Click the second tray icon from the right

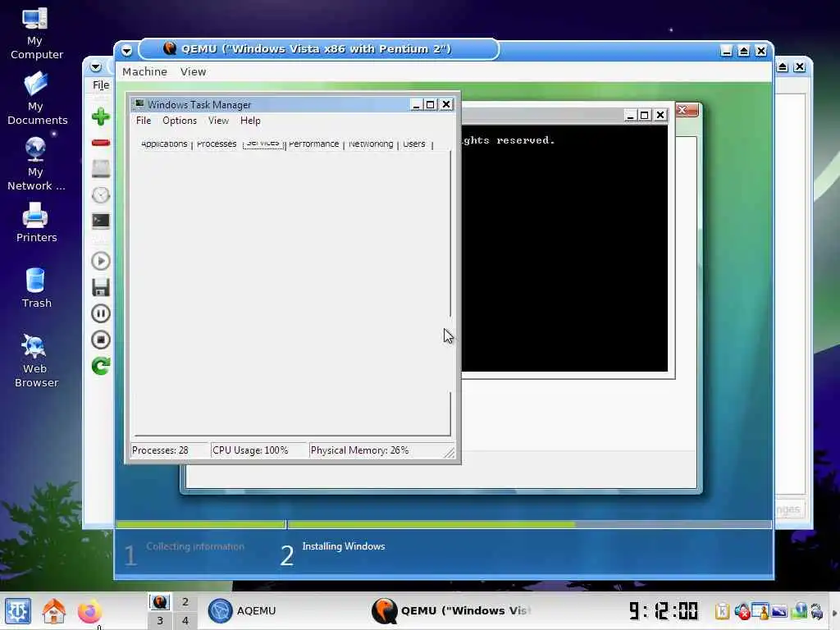(x=799, y=610)
